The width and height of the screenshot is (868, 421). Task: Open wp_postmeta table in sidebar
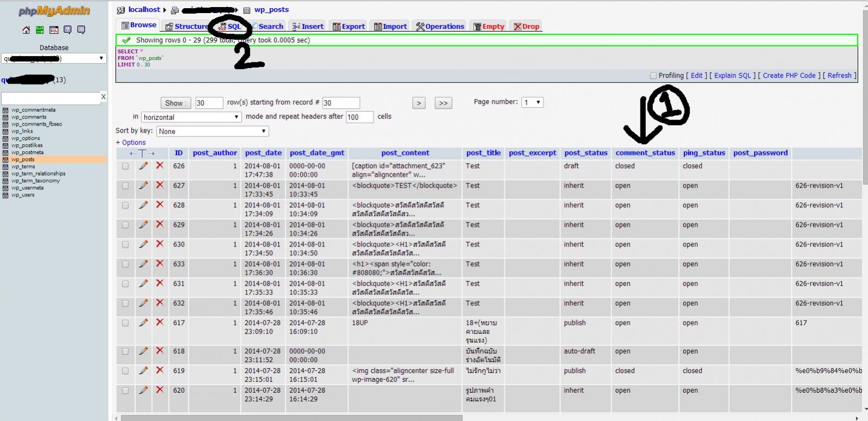tap(27, 152)
